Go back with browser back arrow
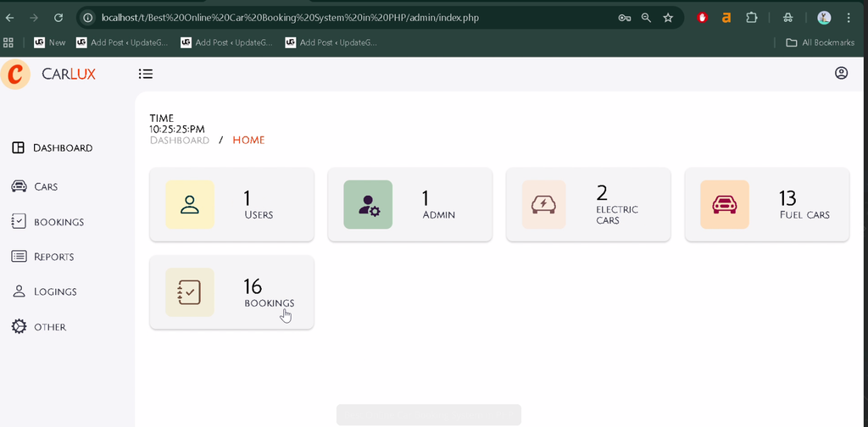The height and width of the screenshot is (427, 868). pos(9,18)
